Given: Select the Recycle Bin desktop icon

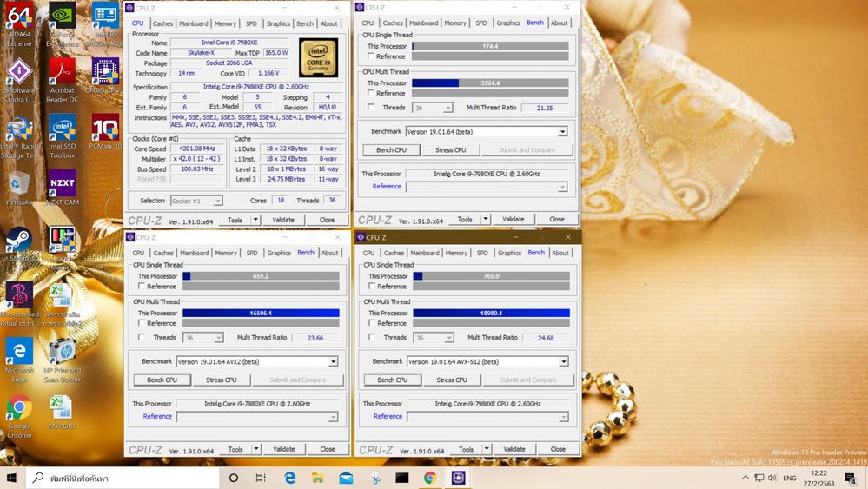Looking at the screenshot, I should (x=19, y=188).
